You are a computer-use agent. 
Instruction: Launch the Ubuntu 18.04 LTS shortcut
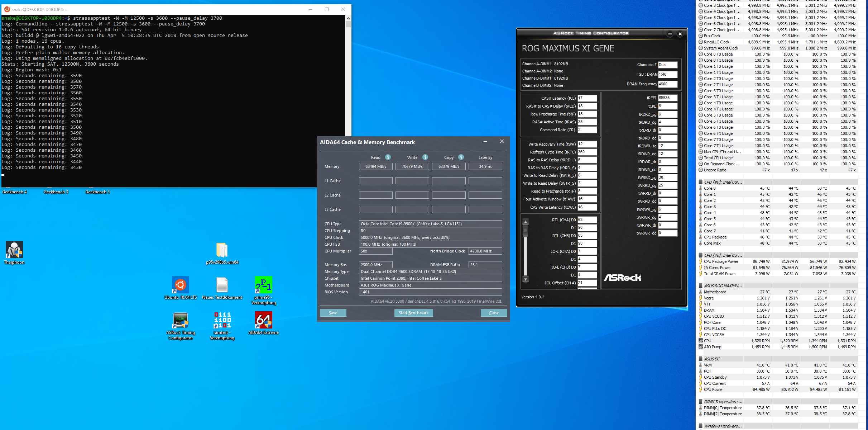[181, 285]
